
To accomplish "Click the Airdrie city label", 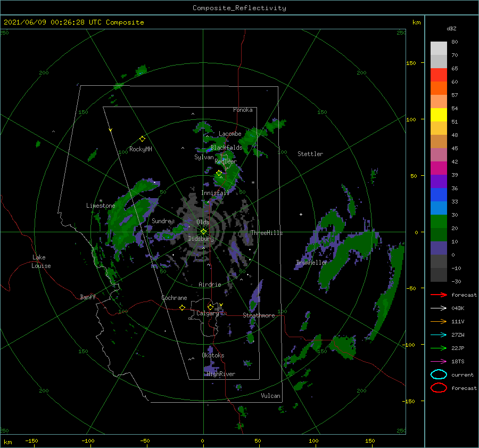I will click(210, 284).
